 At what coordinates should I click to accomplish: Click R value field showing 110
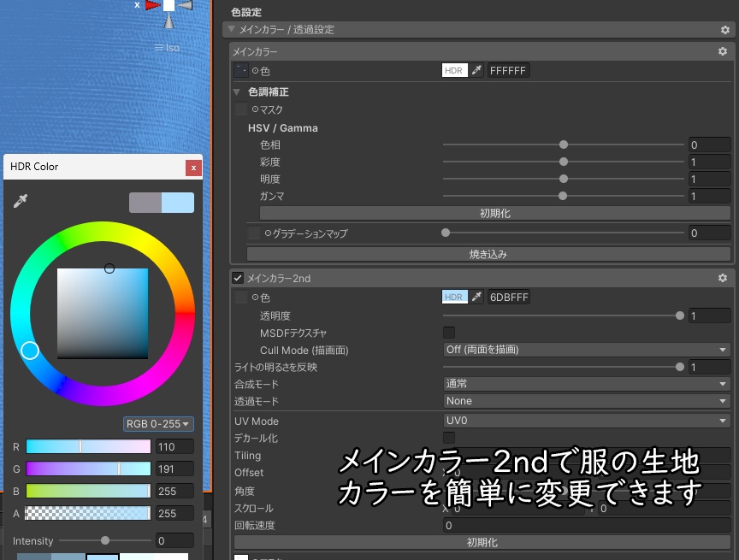(x=174, y=446)
